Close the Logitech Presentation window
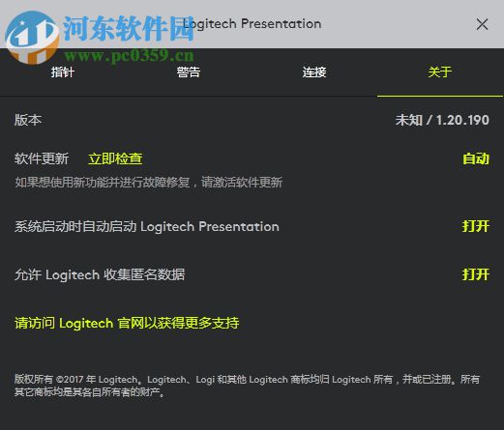 click(482, 24)
